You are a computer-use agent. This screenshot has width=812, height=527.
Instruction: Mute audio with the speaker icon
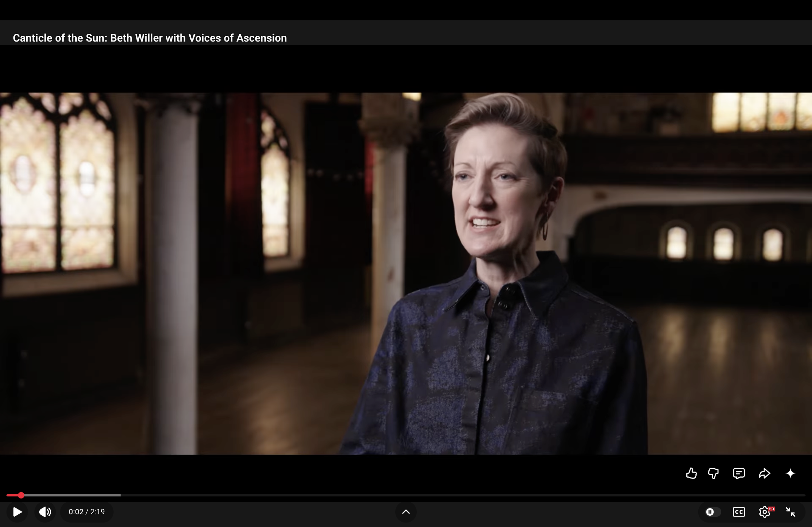(45, 512)
